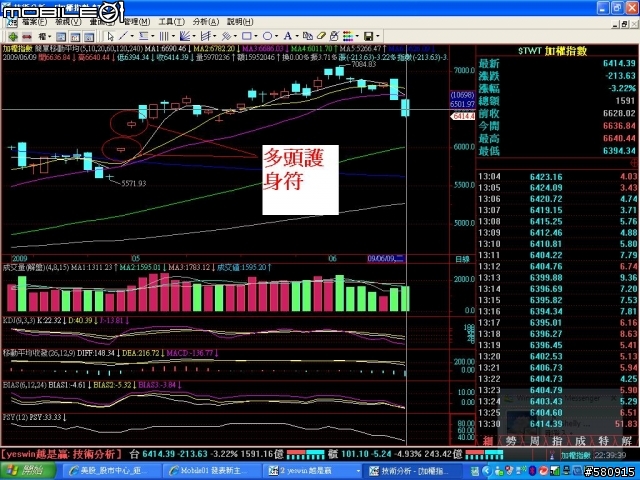Click the Messenger tray icon
The height and width of the screenshot is (480, 640).
[499, 471]
